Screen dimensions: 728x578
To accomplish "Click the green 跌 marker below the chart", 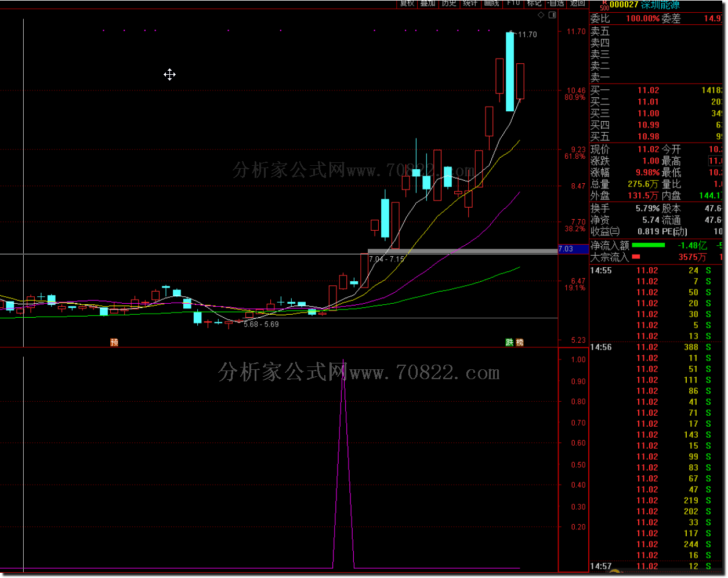I will tap(509, 342).
